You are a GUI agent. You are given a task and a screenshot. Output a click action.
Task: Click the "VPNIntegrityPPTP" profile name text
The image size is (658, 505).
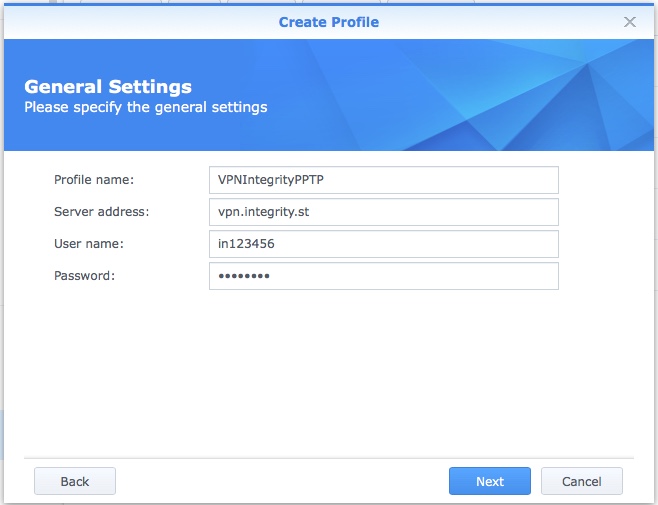[272, 180]
